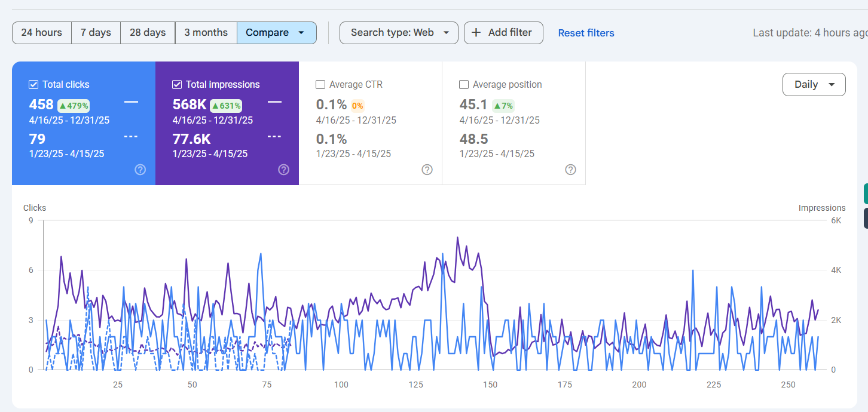
Task: Uncheck the Total clicks checkbox
Action: [x=34, y=84]
